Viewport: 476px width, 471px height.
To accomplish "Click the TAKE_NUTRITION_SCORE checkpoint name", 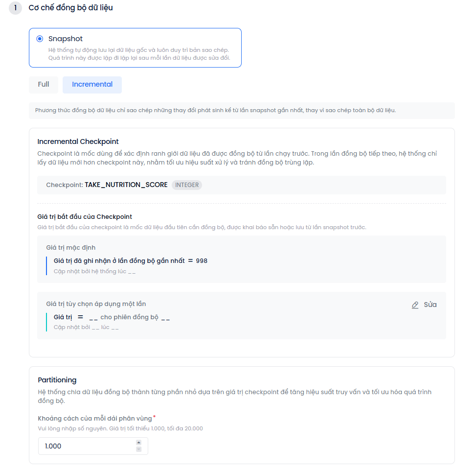I will tap(126, 185).
